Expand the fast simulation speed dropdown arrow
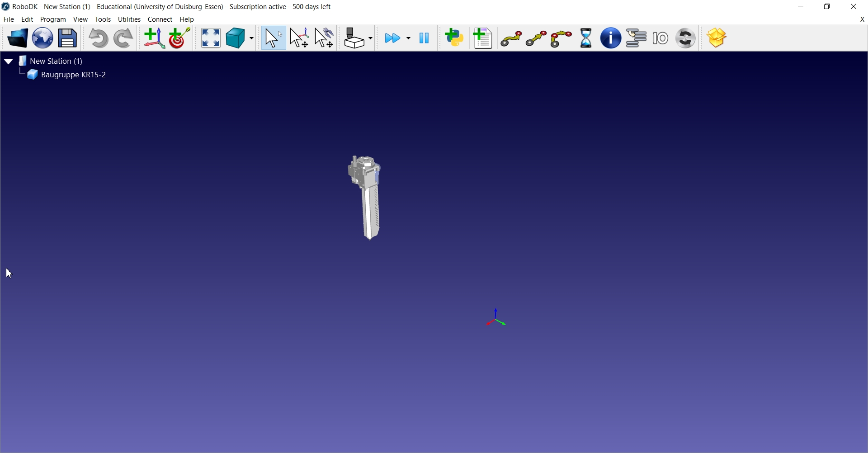This screenshot has width=868, height=453. coord(409,39)
